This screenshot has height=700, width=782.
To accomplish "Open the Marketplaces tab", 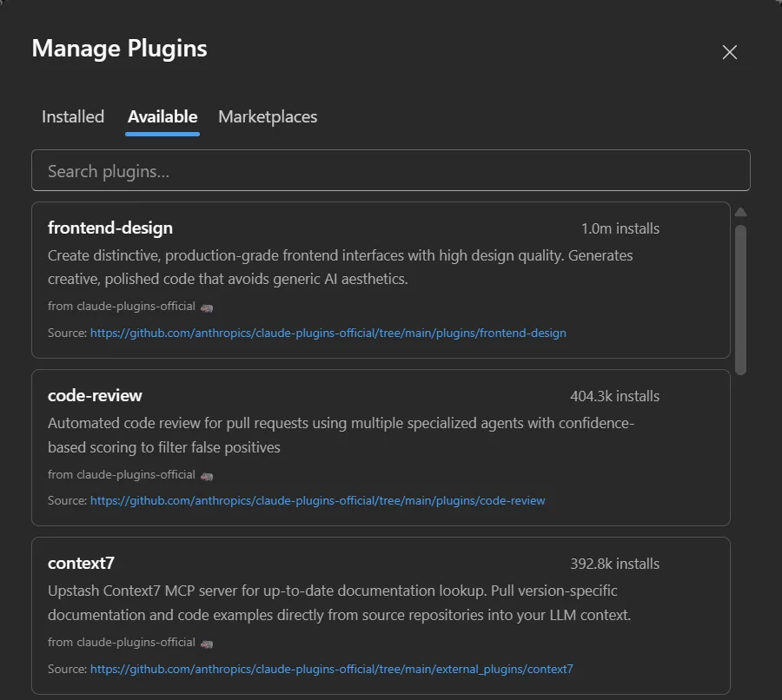I will pos(268,116).
